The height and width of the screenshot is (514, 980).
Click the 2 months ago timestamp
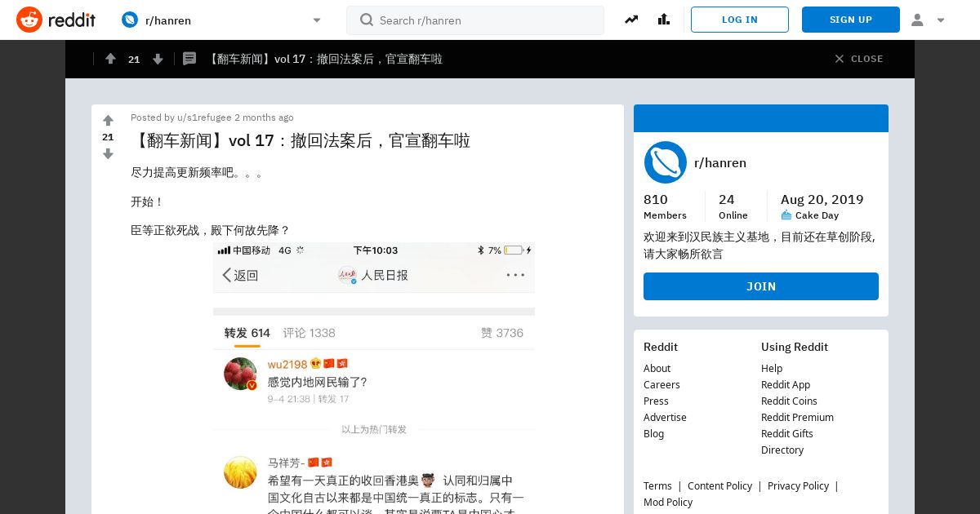(x=264, y=117)
